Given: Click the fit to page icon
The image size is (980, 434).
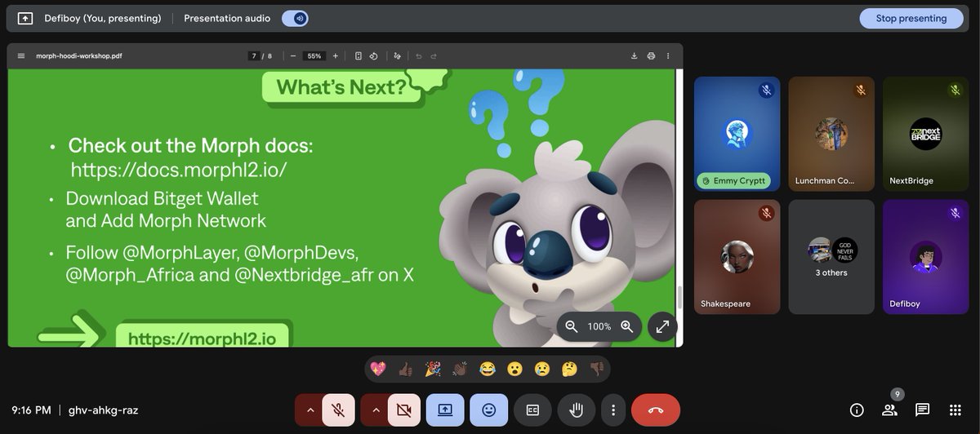Looking at the screenshot, I should point(359,56).
